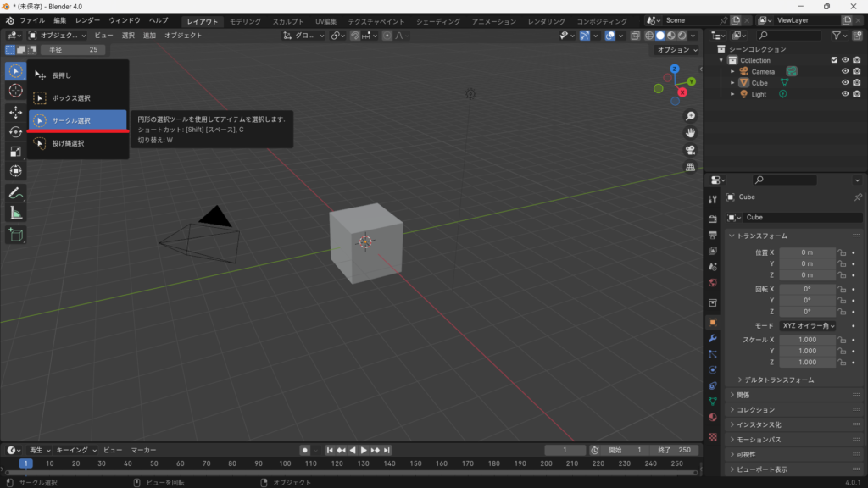Open the Physics properties tab
The image size is (868, 488).
(712, 369)
